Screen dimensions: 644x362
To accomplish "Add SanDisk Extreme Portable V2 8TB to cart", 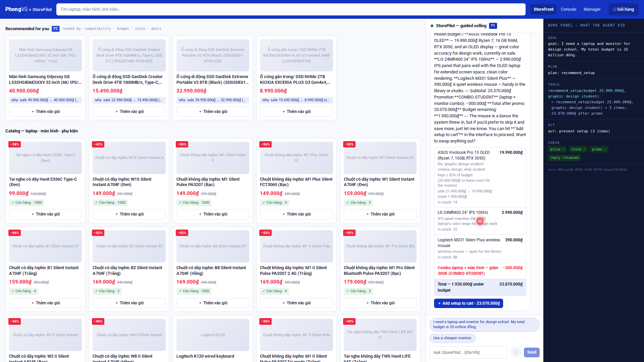I will [213, 112].
